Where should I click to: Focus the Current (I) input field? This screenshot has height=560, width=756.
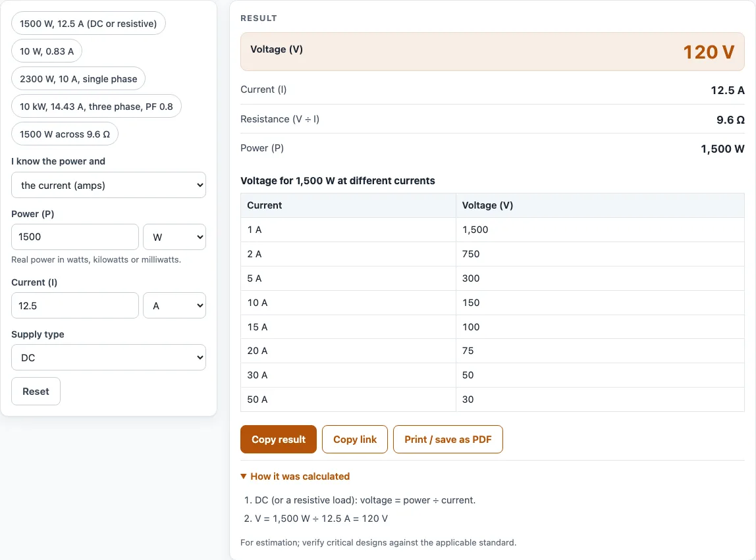click(75, 305)
